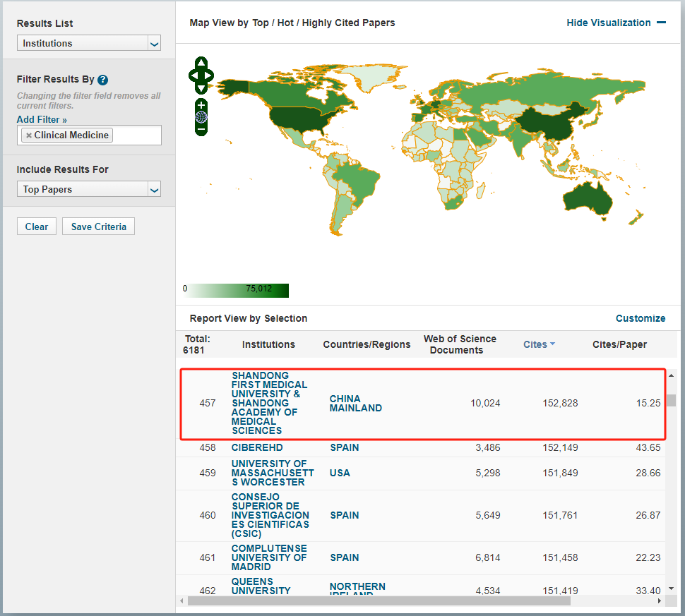Click the Save Criteria button
Screen dimensions: 685x616
(98, 226)
